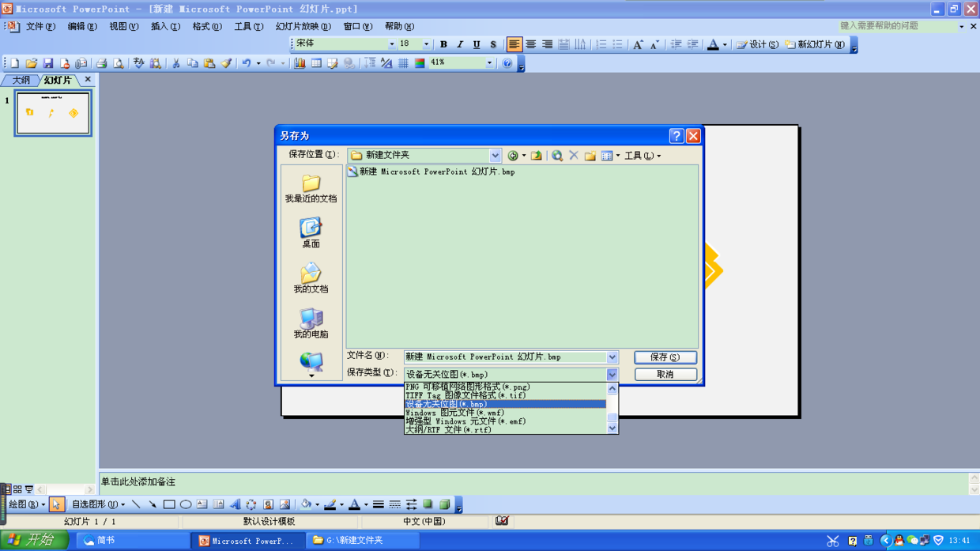Click the Show/Hide Grid icon

coord(403,63)
